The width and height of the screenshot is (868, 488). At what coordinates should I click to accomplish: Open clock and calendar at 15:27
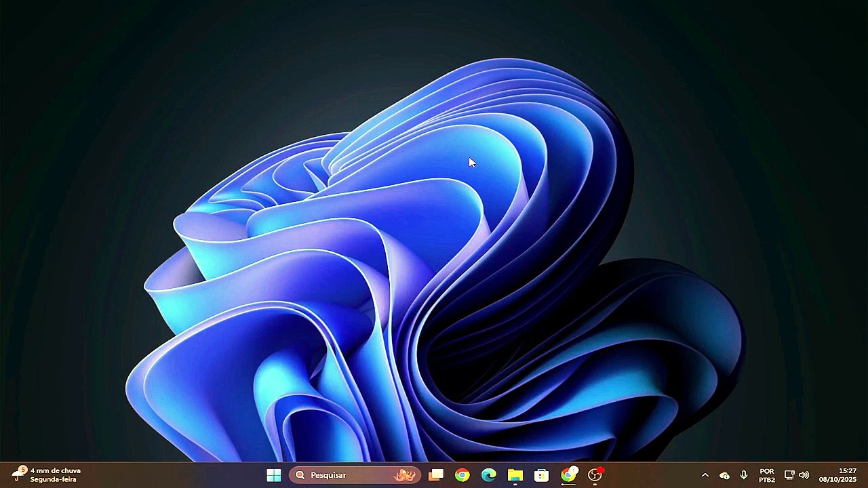(x=838, y=475)
